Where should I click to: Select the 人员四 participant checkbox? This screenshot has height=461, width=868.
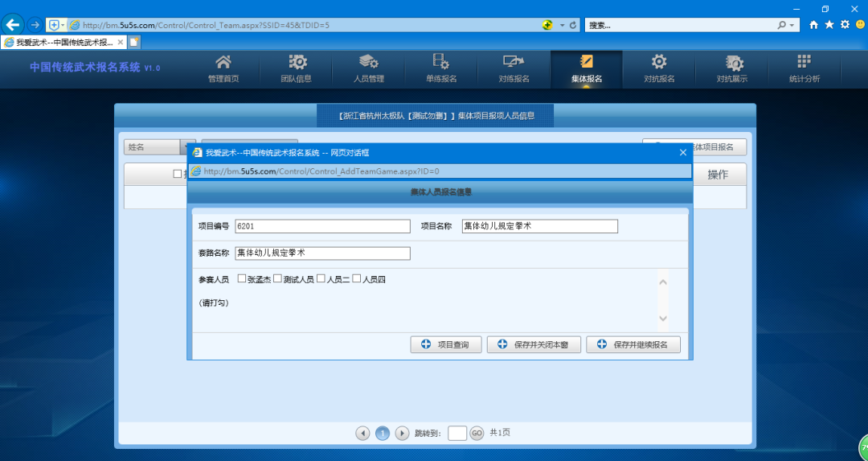pos(356,279)
